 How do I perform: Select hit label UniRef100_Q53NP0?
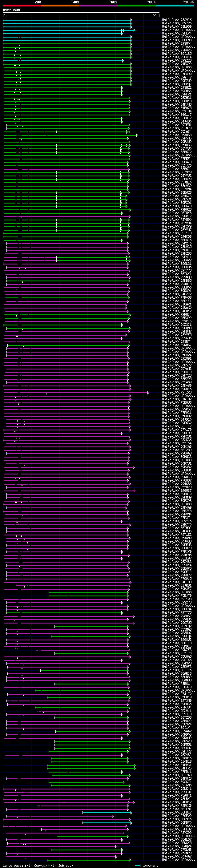[x=177, y=853]
